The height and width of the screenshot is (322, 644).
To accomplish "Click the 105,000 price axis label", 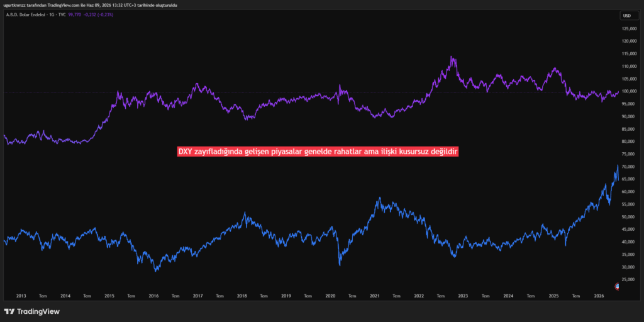I will click(629, 79).
